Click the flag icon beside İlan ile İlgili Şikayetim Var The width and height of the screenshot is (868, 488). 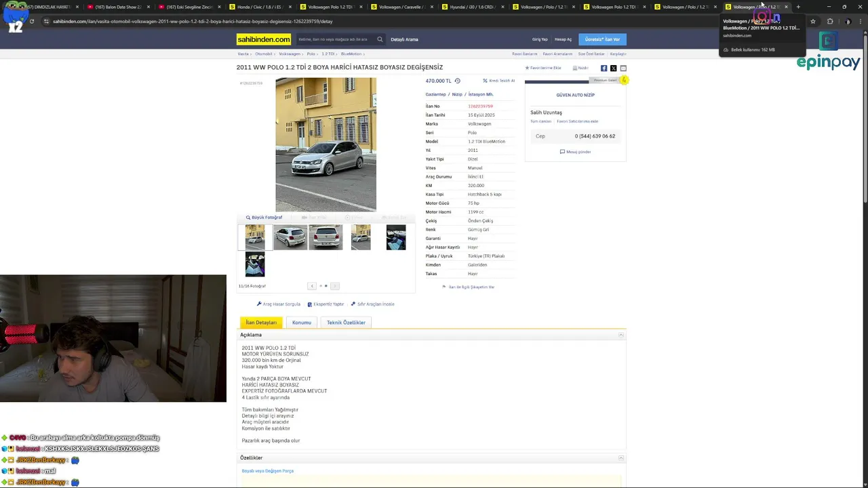444,287
